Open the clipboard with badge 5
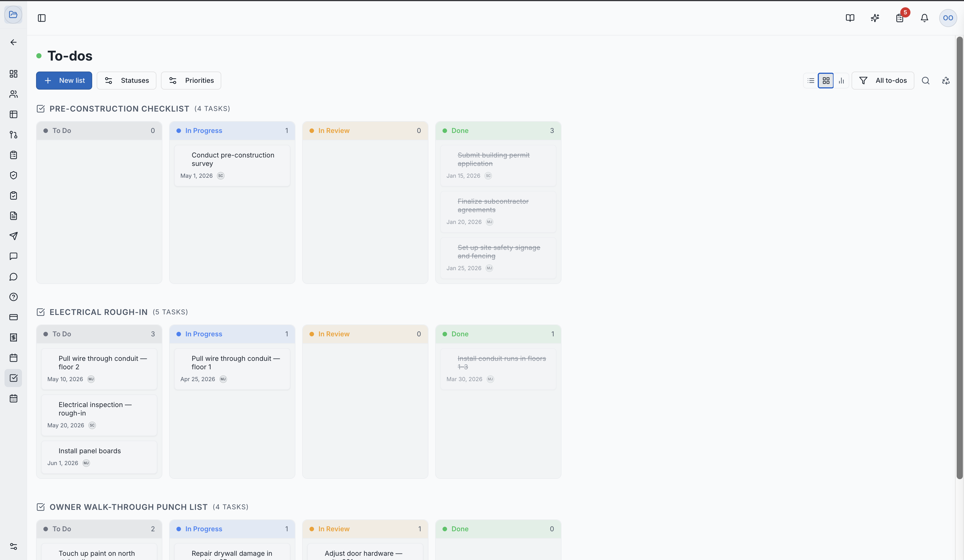The image size is (964, 560). click(x=900, y=18)
